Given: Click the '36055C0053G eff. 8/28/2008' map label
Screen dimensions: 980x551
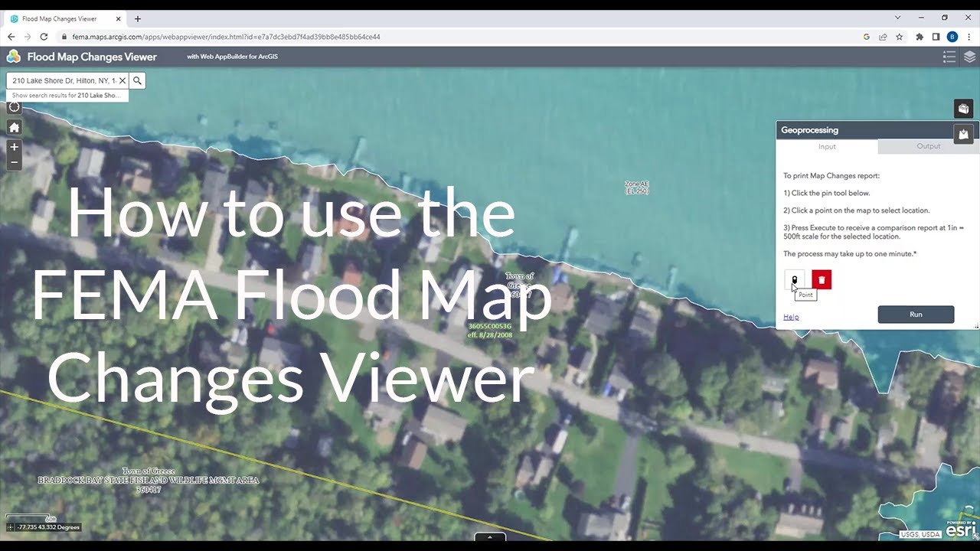Looking at the screenshot, I should pos(490,331).
